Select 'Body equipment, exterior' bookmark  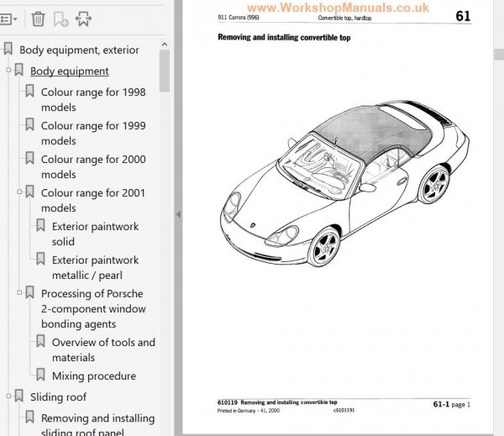point(79,50)
